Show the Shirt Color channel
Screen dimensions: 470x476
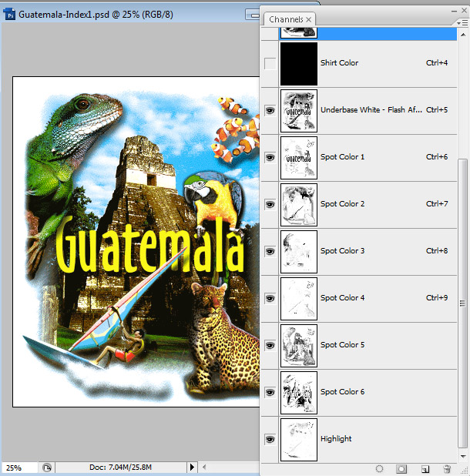point(270,63)
